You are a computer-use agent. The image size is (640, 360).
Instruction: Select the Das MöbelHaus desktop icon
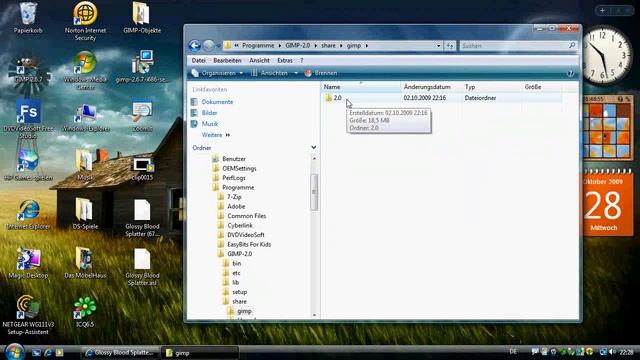click(85, 259)
